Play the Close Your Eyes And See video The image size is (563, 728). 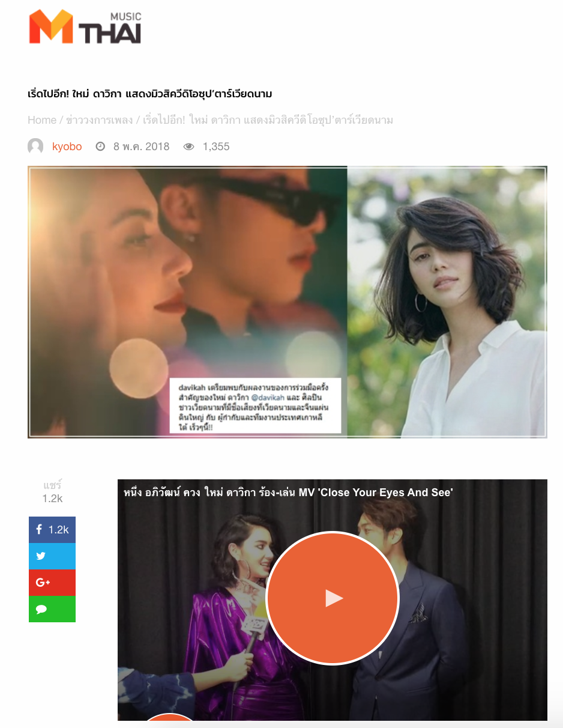coord(333,598)
